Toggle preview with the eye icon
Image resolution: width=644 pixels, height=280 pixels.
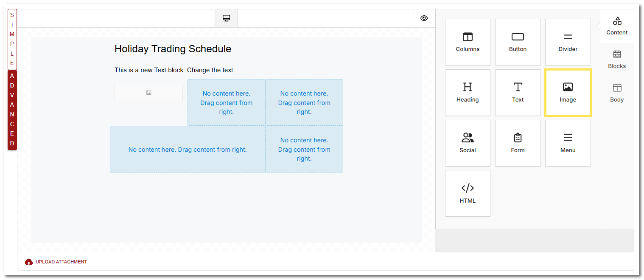[424, 18]
